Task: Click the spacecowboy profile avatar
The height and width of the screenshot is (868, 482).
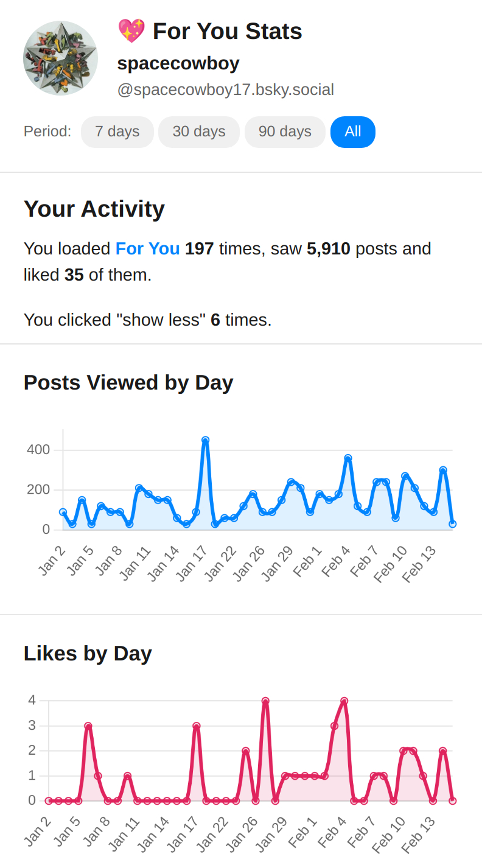Action: (x=61, y=58)
